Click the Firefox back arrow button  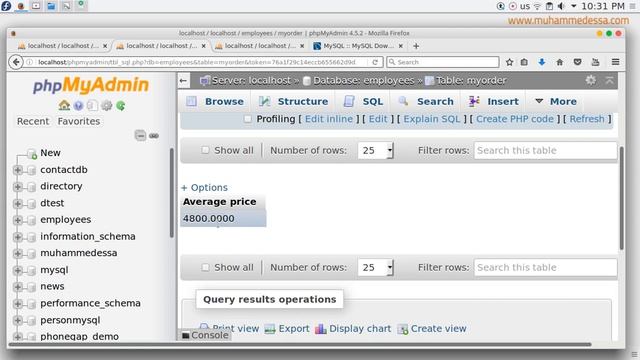point(16,62)
